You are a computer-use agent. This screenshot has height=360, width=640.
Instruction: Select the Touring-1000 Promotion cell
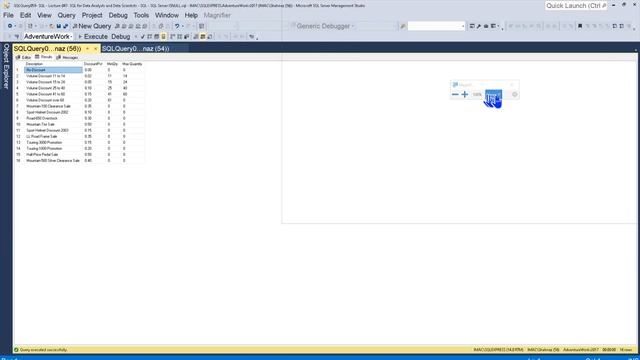pos(53,149)
